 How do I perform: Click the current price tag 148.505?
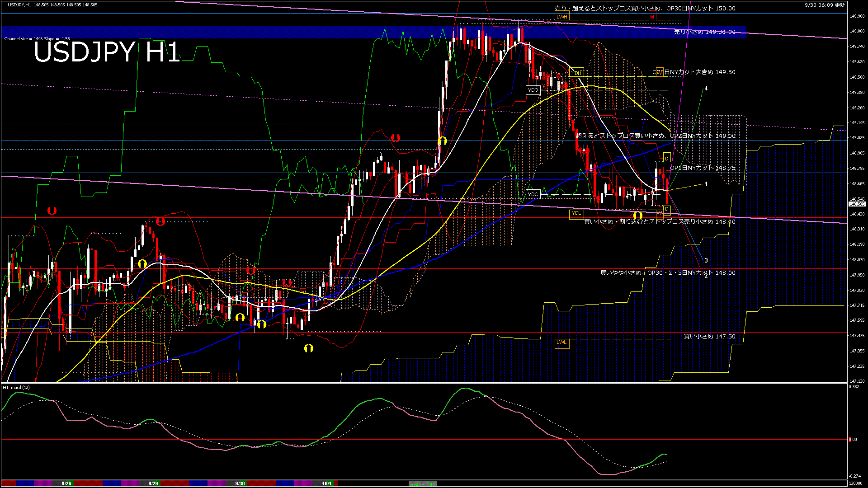(x=857, y=204)
